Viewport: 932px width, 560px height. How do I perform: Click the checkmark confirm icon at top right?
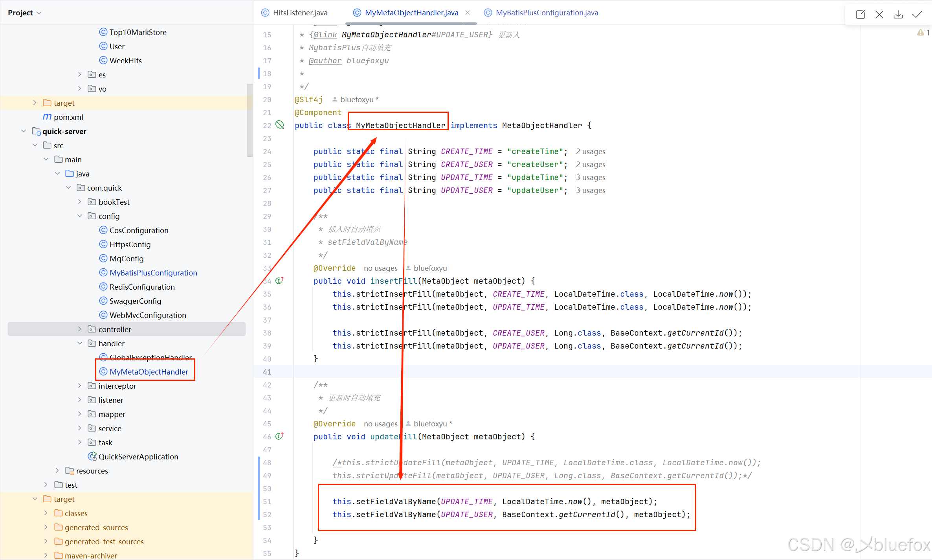point(917,15)
